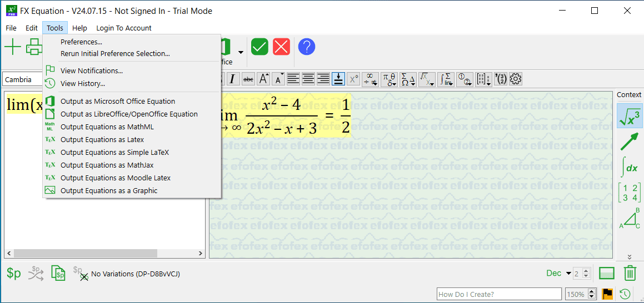Toggle the highlighted baseline alignment button
The width and height of the screenshot is (644, 303).
coord(338,79)
